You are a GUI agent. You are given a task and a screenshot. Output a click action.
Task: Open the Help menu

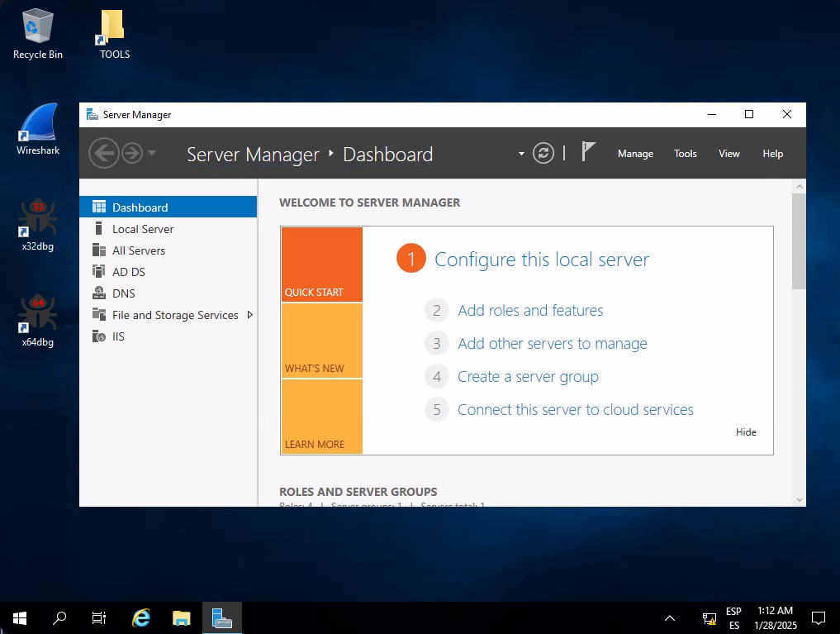pyautogui.click(x=773, y=154)
